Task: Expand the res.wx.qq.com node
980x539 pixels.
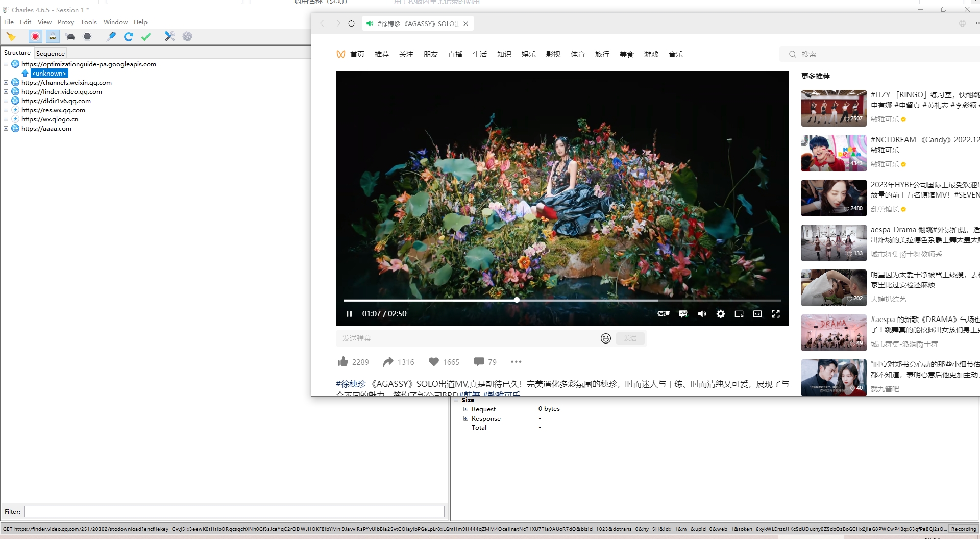Action: point(6,110)
